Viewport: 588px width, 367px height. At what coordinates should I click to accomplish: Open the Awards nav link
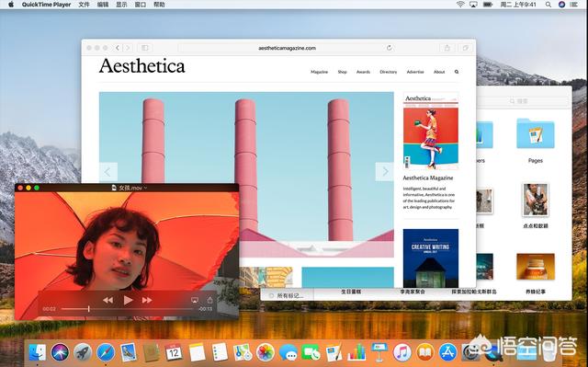coord(363,72)
